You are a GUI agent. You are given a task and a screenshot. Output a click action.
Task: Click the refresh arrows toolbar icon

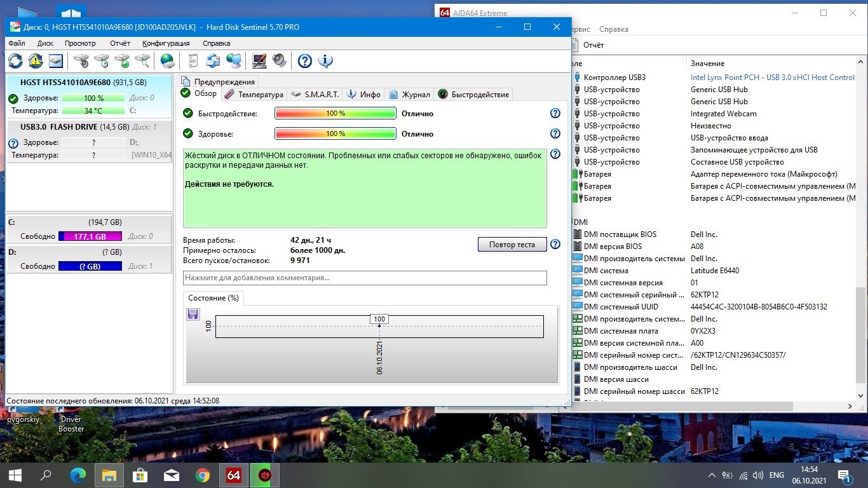15,61
